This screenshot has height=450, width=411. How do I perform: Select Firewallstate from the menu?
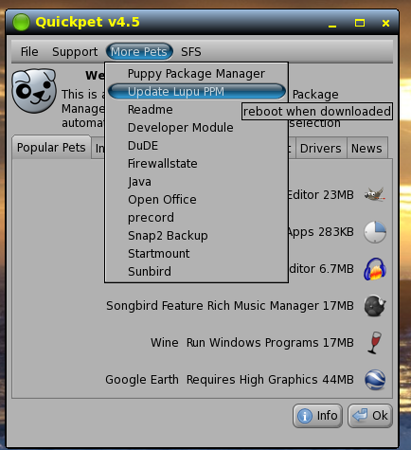coord(197,164)
